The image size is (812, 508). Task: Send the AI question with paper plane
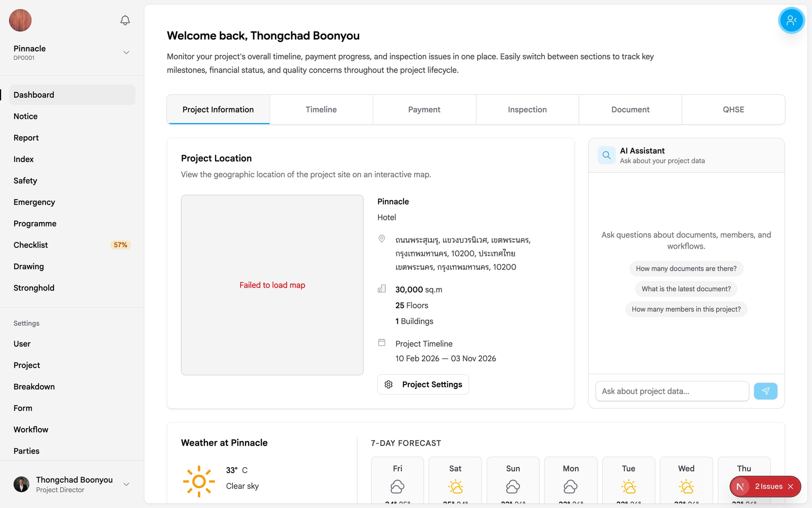[x=765, y=391]
